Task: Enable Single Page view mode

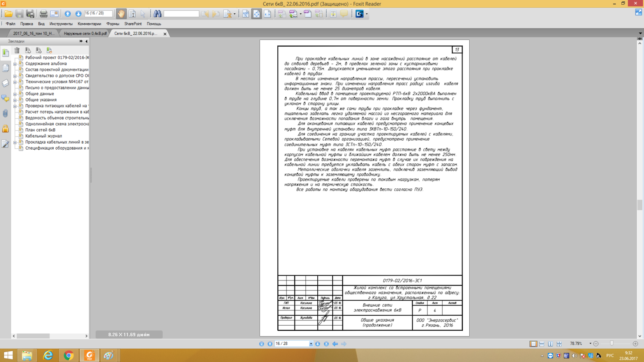Action: [x=533, y=344]
